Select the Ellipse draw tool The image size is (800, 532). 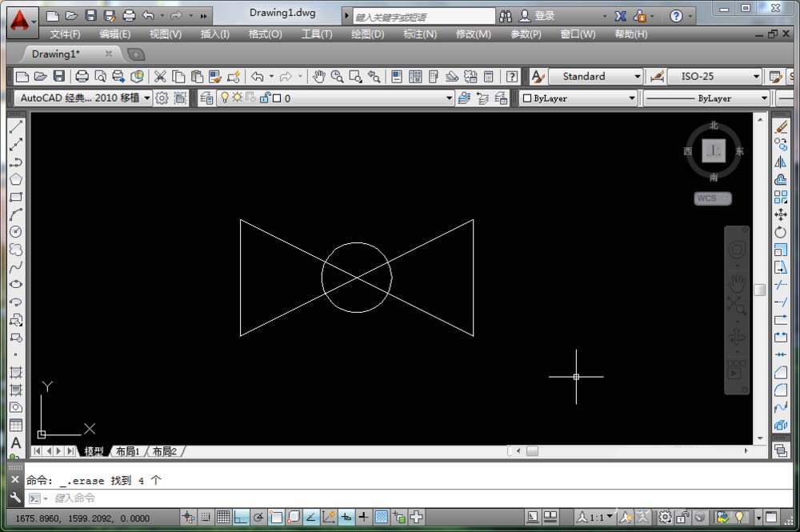tap(16, 284)
